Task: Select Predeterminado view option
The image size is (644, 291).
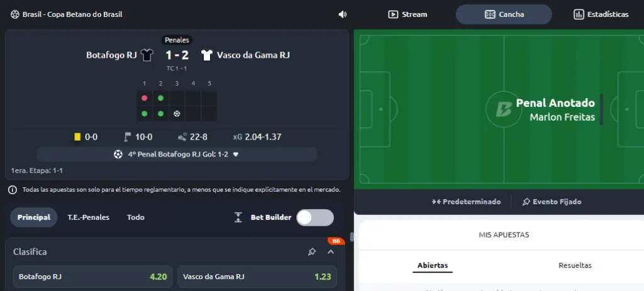Action: point(466,202)
